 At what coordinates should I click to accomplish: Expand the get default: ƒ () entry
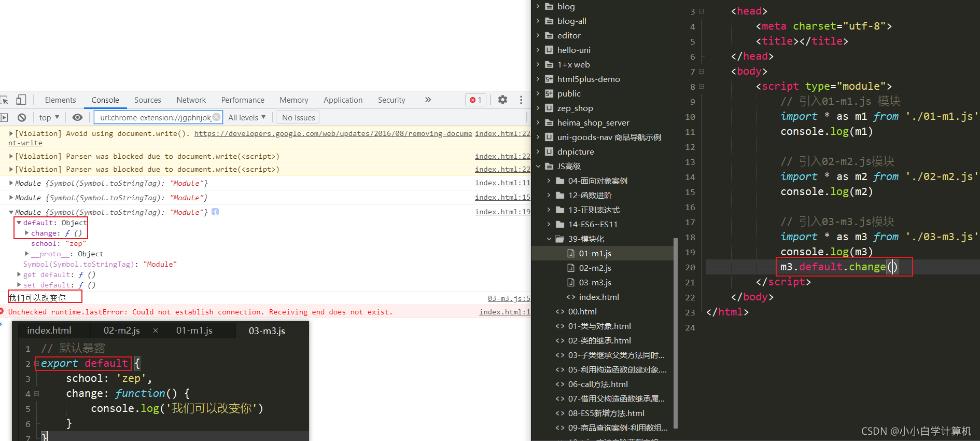point(19,274)
